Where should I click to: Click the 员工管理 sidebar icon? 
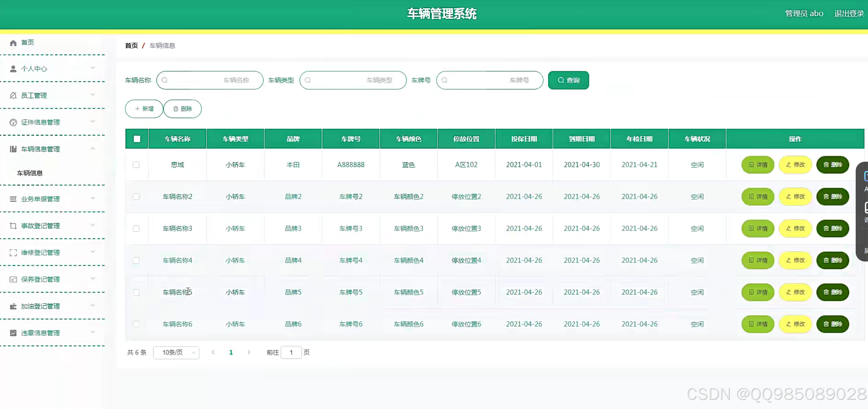click(x=13, y=95)
